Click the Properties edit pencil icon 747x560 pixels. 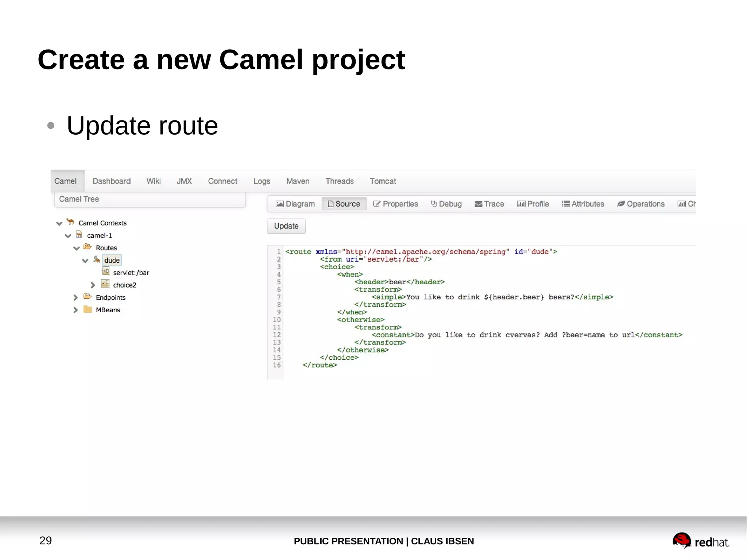click(x=377, y=204)
